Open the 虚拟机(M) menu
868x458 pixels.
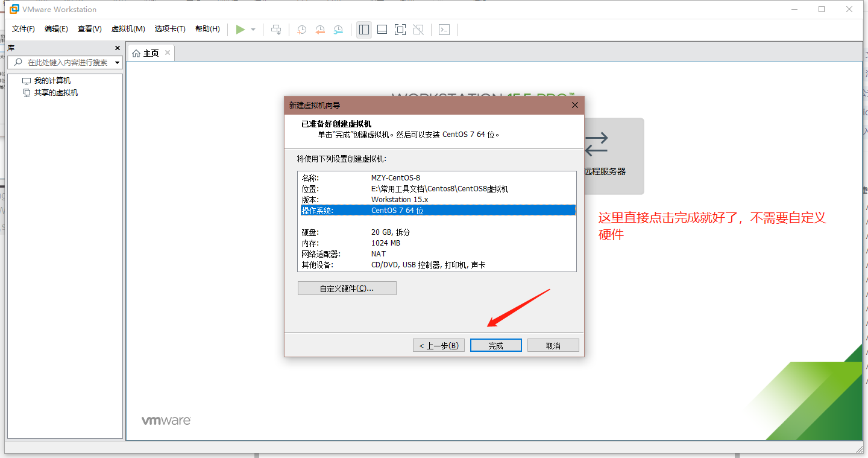128,29
